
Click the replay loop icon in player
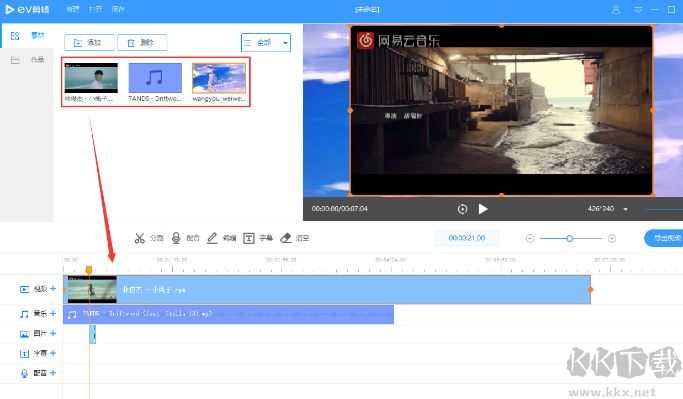(x=462, y=209)
